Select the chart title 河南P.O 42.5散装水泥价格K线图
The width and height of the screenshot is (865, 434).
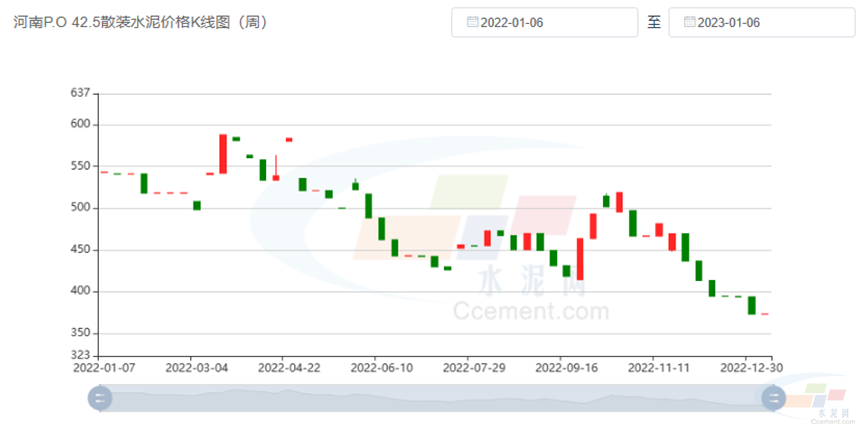tap(140, 23)
